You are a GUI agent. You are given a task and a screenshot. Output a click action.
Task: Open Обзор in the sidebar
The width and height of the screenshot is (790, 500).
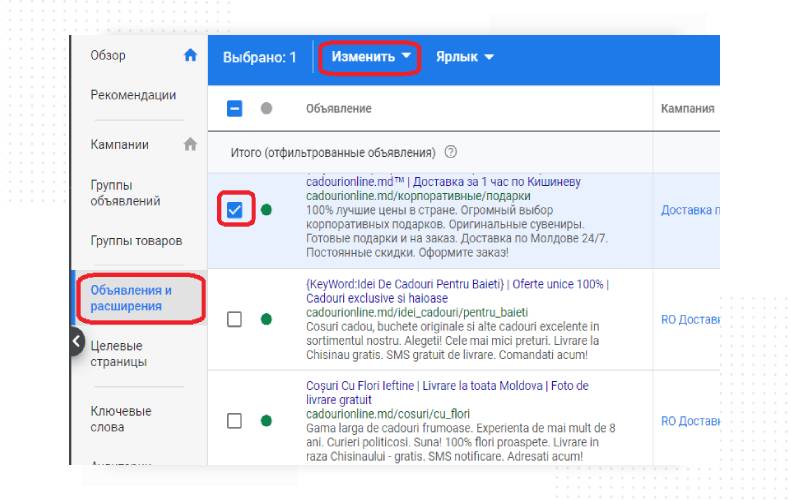point(108,55)
